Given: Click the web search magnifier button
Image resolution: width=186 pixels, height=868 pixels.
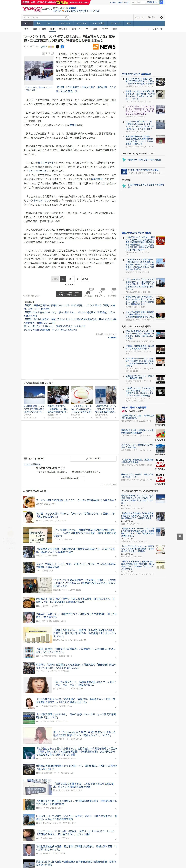Looking at the screenshot, I should click(161, 2).
